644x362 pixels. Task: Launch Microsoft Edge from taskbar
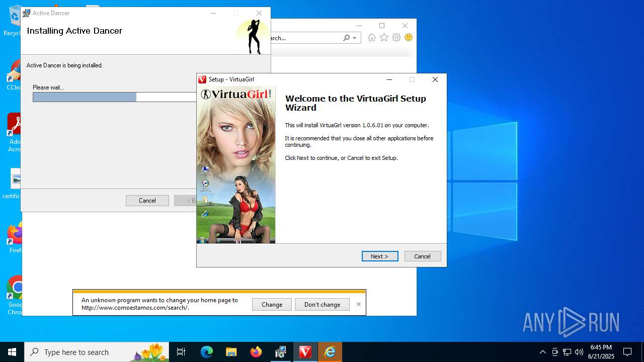(x=206, y=352)
